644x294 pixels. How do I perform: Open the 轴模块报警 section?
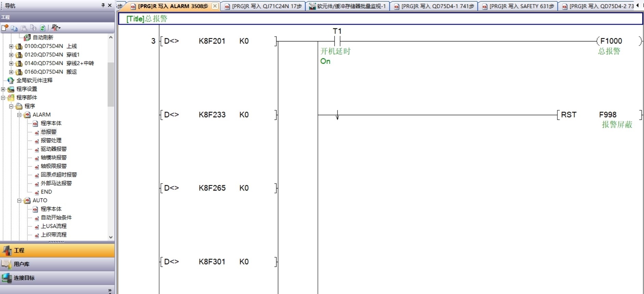pos(54,158)
